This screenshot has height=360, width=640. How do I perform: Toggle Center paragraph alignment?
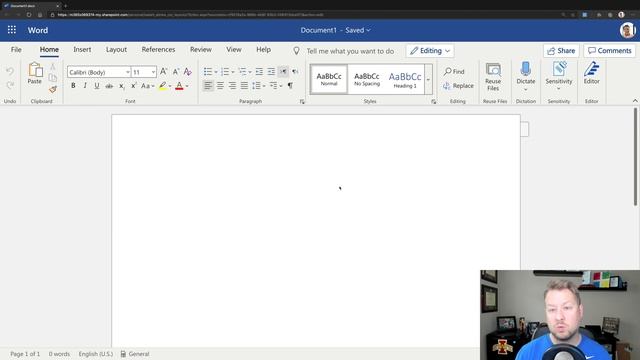(x=220, y=86)
